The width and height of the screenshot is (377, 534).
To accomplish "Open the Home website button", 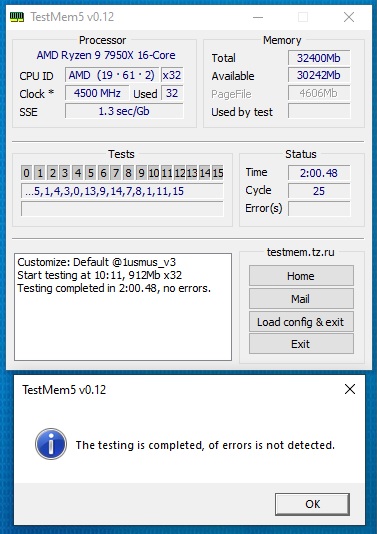I will (x=301, y=276).
